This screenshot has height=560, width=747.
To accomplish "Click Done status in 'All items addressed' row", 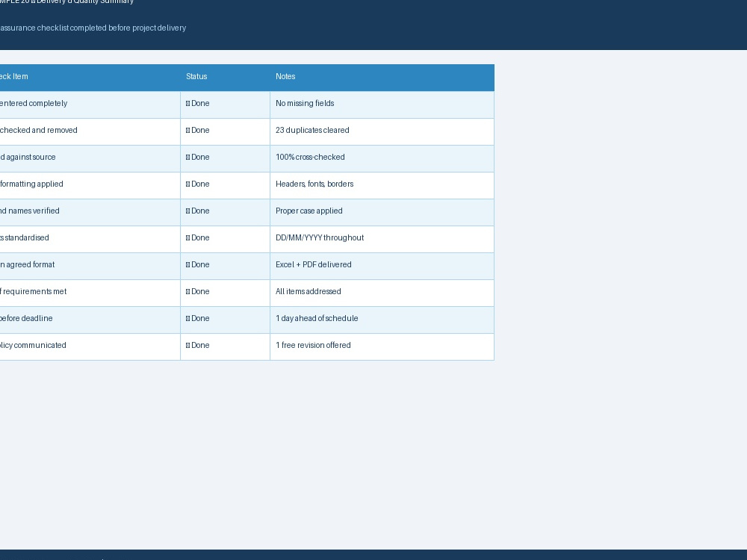I will pyautogui.click(x=225, y=293).
